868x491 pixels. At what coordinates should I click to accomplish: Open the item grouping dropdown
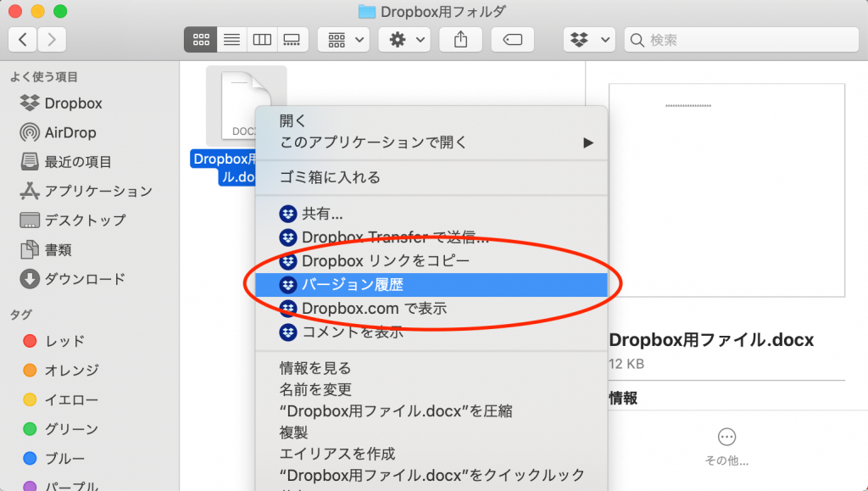coord(344,40)
